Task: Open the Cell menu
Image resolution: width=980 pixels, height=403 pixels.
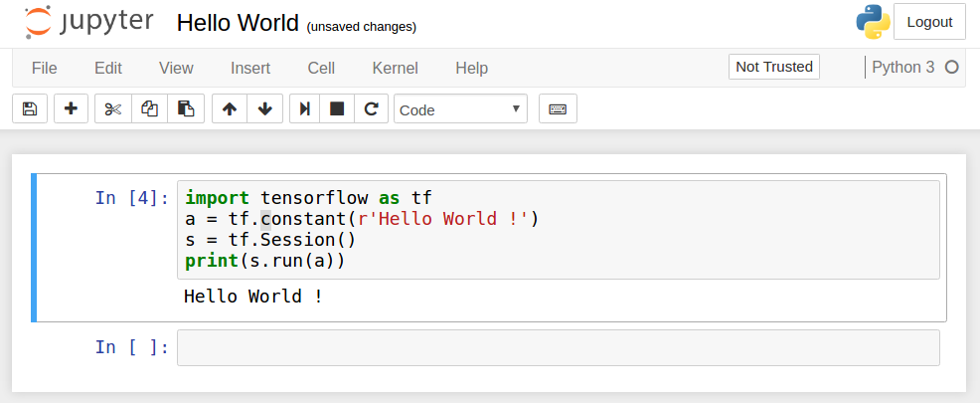Action: [x=321, y=68]
